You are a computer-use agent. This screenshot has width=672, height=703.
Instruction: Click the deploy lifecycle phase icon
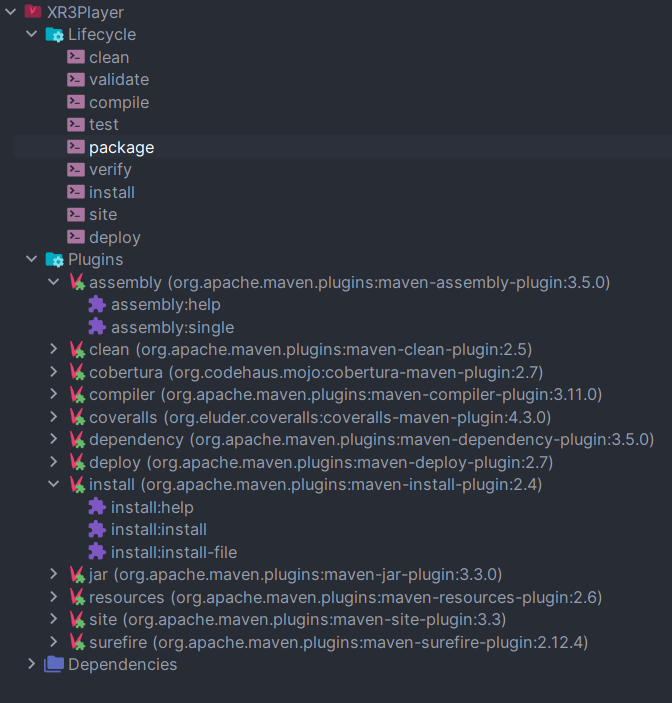pyautogui.click(x=76, y=237)
